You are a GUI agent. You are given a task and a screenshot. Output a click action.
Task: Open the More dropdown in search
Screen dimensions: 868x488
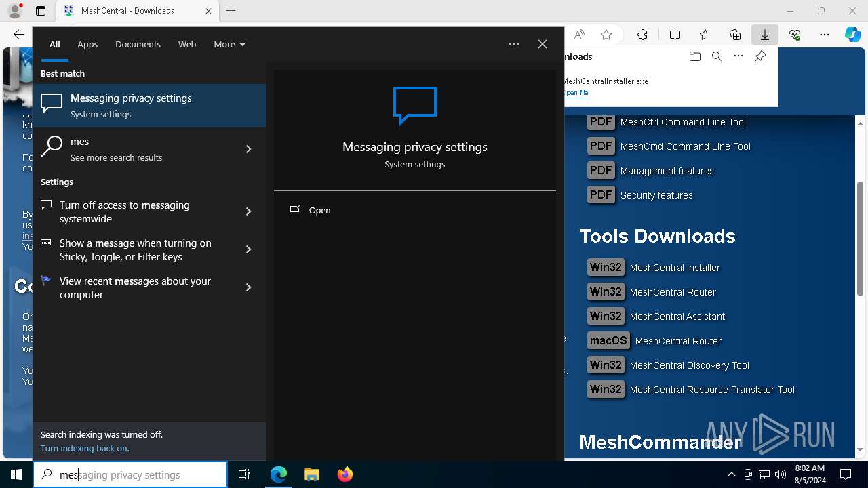point(229,44)
